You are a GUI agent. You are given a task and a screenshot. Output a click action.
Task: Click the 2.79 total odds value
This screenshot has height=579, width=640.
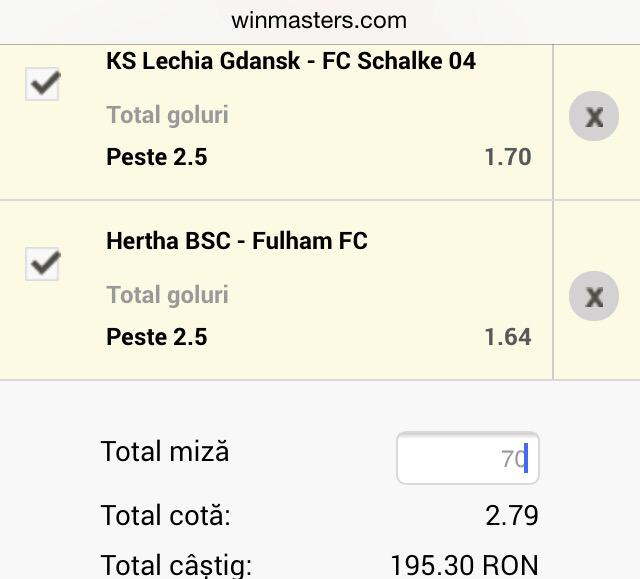511,516
